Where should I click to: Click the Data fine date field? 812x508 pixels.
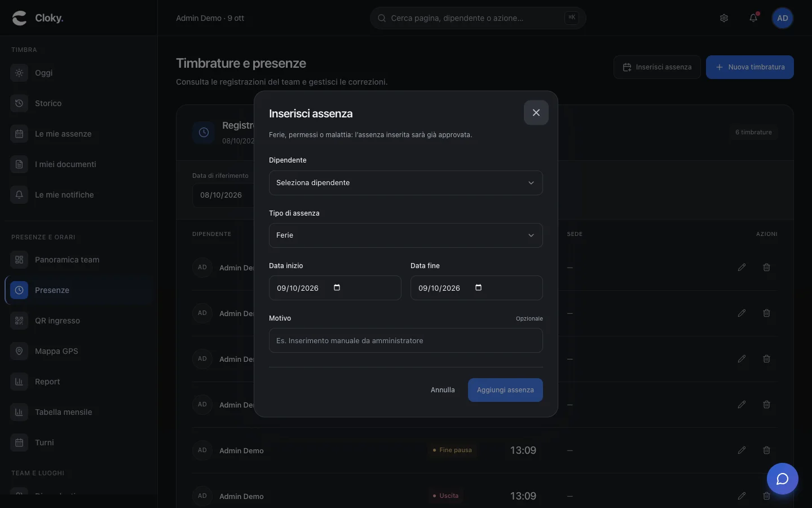[476, 288]
